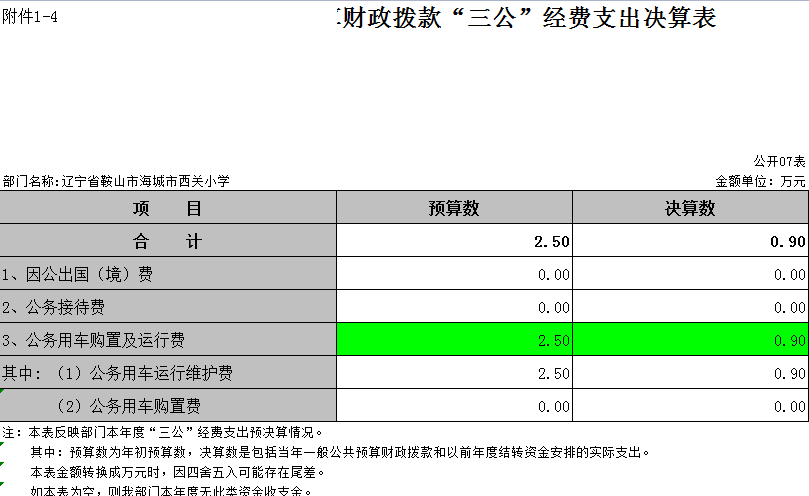Click the note line starting 其中：预算数为年初预算数
The height and width of the screenshot is (496, 809).
(341, 452)
